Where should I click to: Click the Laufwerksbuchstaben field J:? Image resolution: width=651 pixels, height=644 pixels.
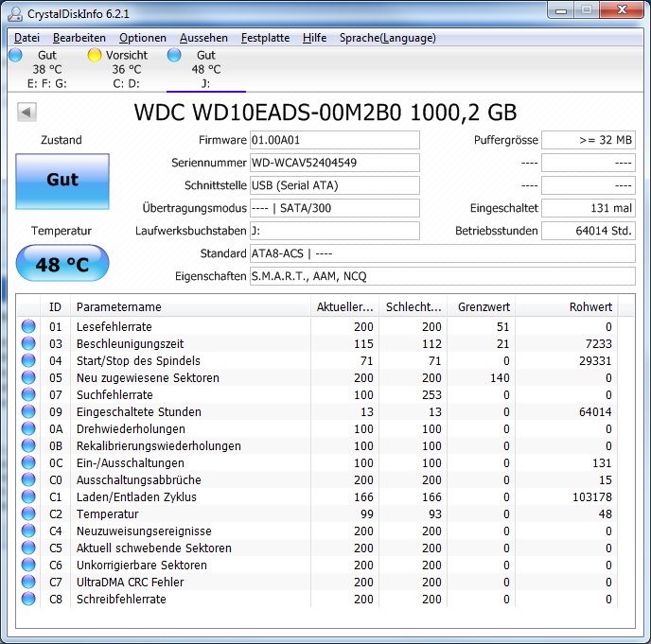pos(335,231)
